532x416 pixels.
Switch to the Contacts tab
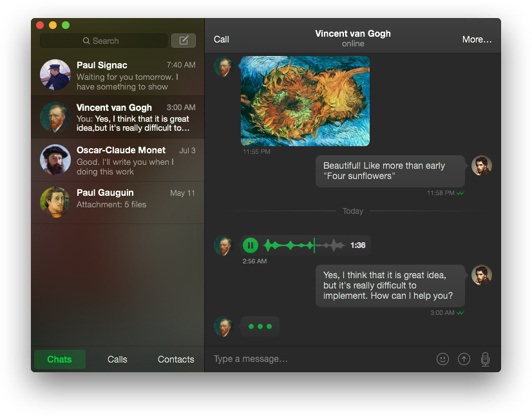(176, 359)
